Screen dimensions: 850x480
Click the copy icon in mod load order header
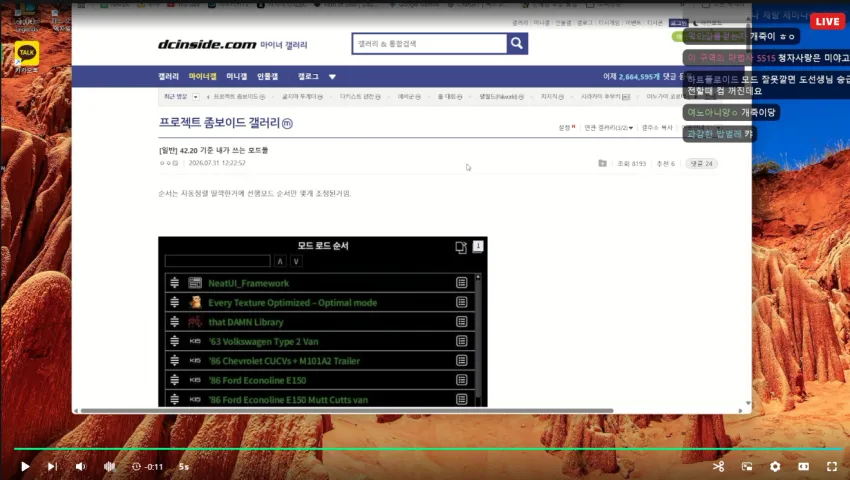pos(461,247)
